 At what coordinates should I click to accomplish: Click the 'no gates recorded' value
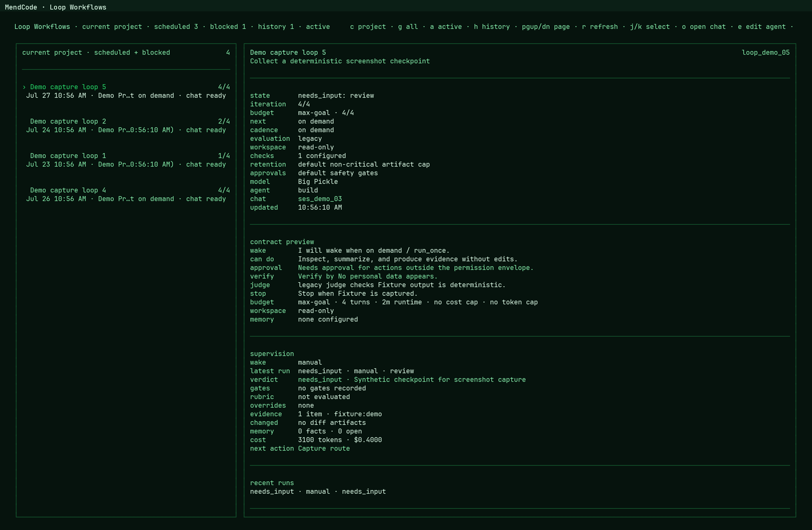click(332, 388)
